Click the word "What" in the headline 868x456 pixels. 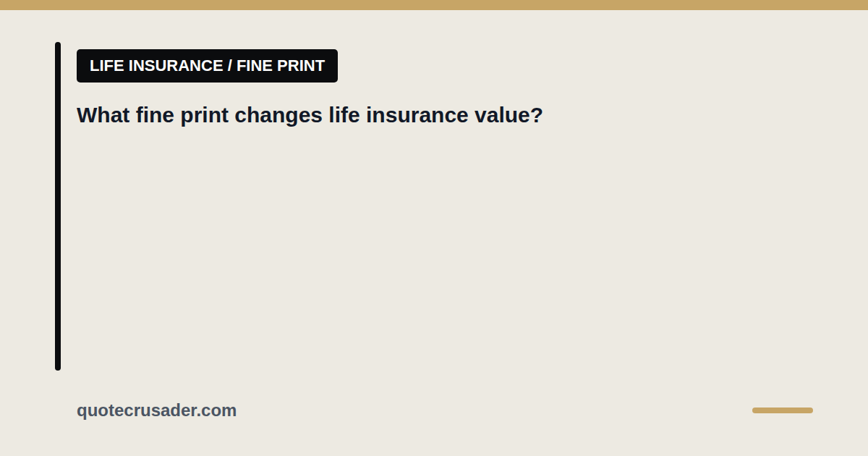[x=103, y=115]
